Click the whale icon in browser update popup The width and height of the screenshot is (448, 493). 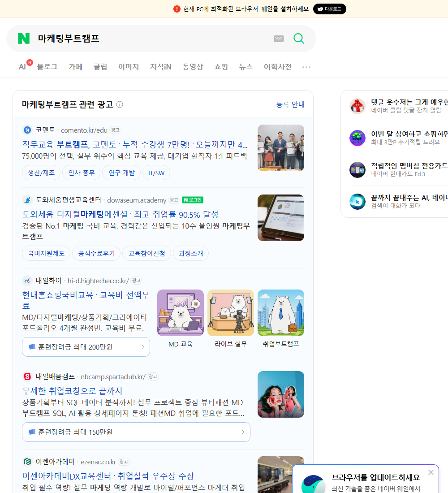point(313,484)
